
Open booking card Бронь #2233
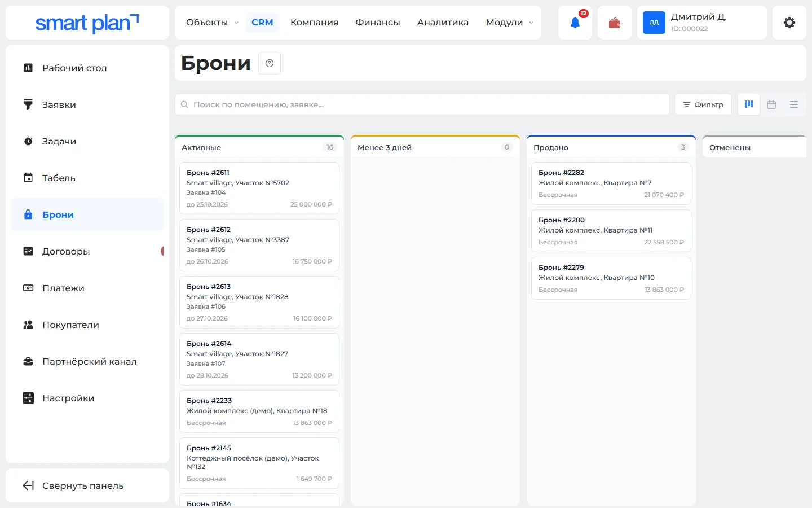coord(259,411)
